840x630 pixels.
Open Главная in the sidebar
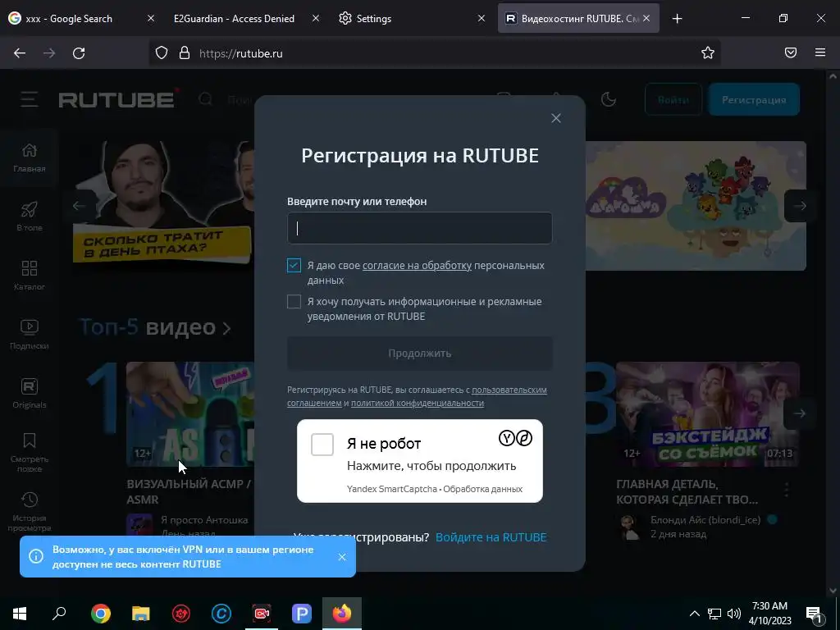[30, 158]
